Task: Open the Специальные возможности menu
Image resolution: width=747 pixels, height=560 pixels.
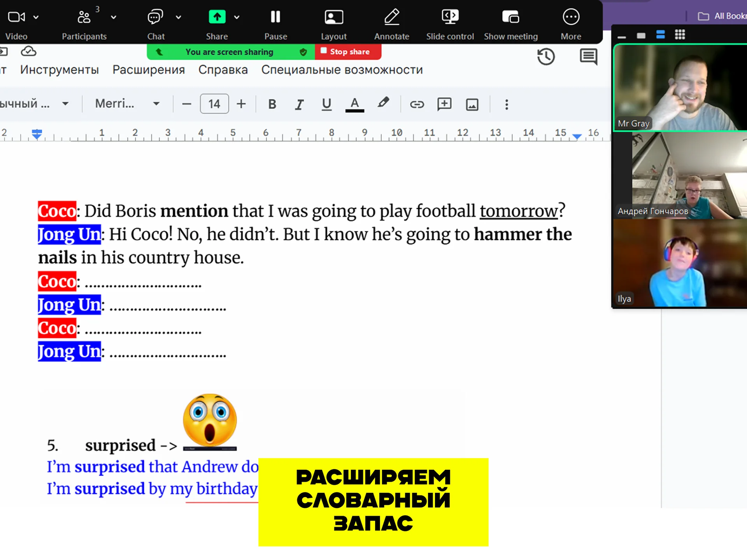Action: coord(342,70)
